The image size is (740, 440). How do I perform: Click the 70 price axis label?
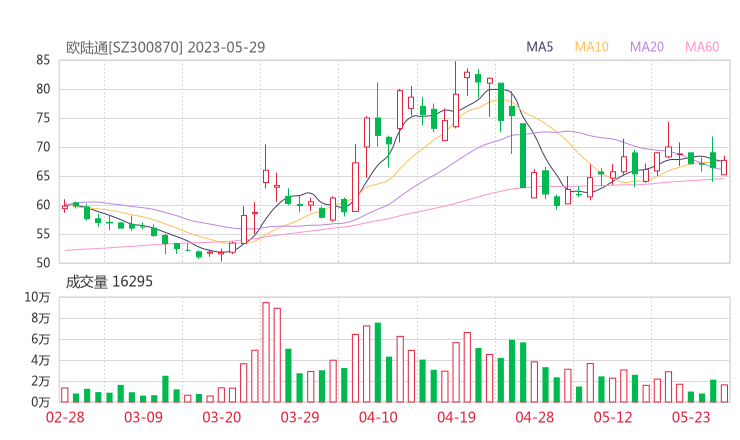(43, 147)
